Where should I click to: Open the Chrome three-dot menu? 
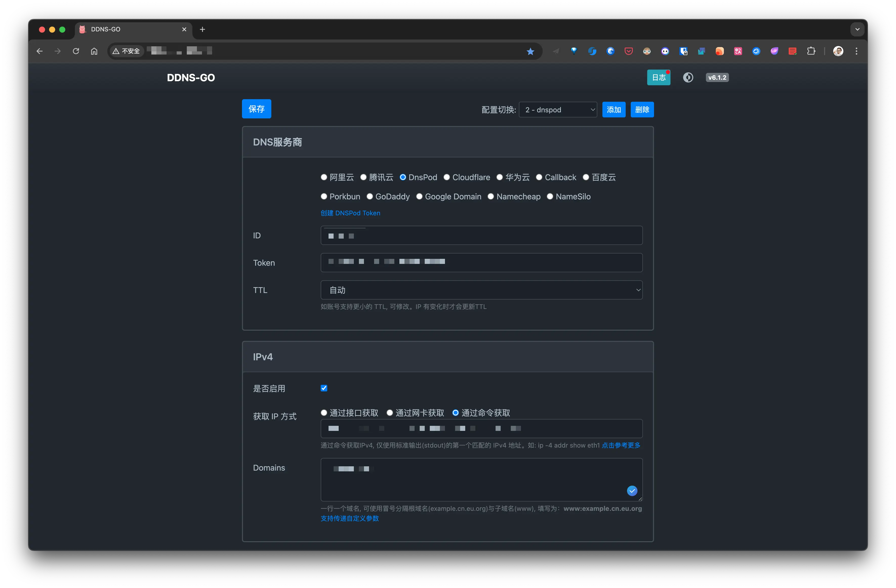[x=856, y=51]
